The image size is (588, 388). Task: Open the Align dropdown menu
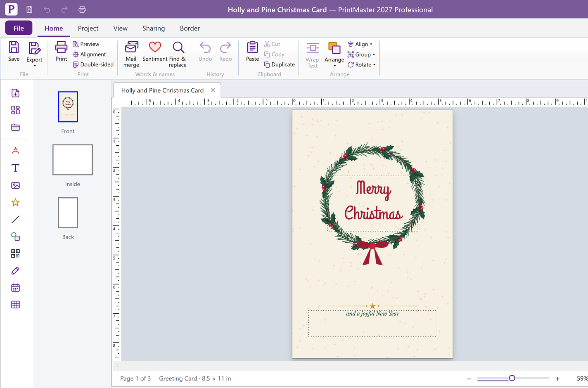[x=360, y=44]
